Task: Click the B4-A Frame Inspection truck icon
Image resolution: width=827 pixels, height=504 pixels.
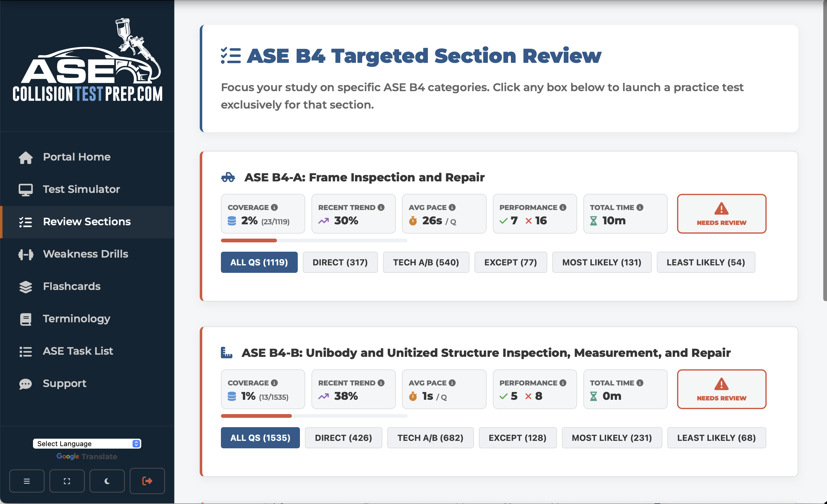Action: tap(228, 177)
